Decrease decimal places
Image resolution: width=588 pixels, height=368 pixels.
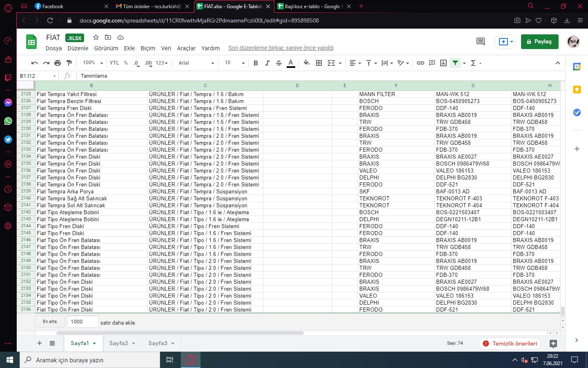(136, 63)
